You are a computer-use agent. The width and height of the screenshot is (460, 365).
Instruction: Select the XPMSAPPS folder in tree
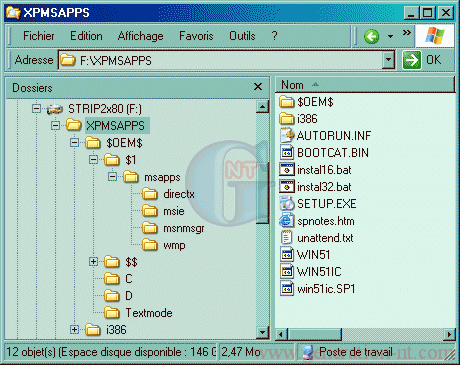point(115,126)
